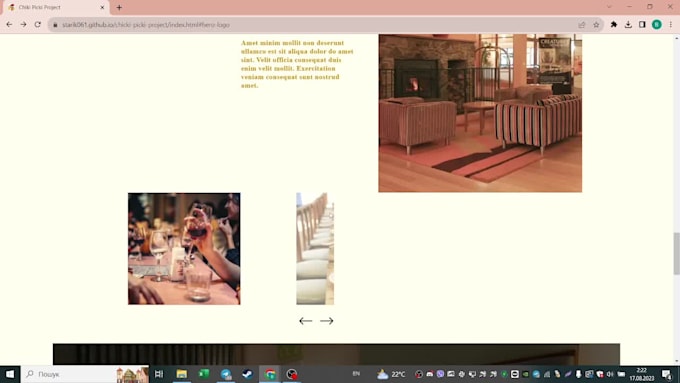Open Steam from the taskbar
680x383 pixels.
pos(248,374)
